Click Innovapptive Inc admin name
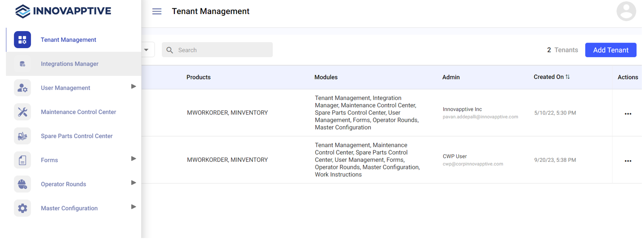The image size is (644, 241). point(462,109)
